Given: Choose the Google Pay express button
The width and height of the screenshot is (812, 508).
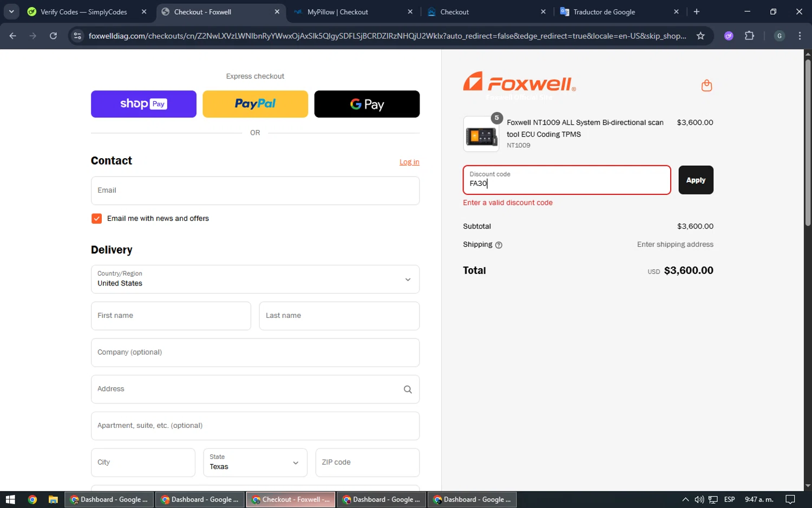Looking at the screenshot, I should (367, 104).
